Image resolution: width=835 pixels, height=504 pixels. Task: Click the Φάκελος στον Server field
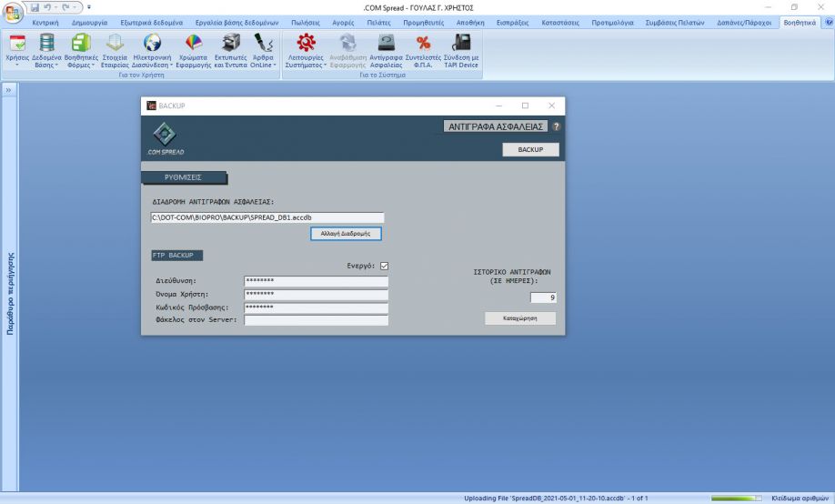316,320
